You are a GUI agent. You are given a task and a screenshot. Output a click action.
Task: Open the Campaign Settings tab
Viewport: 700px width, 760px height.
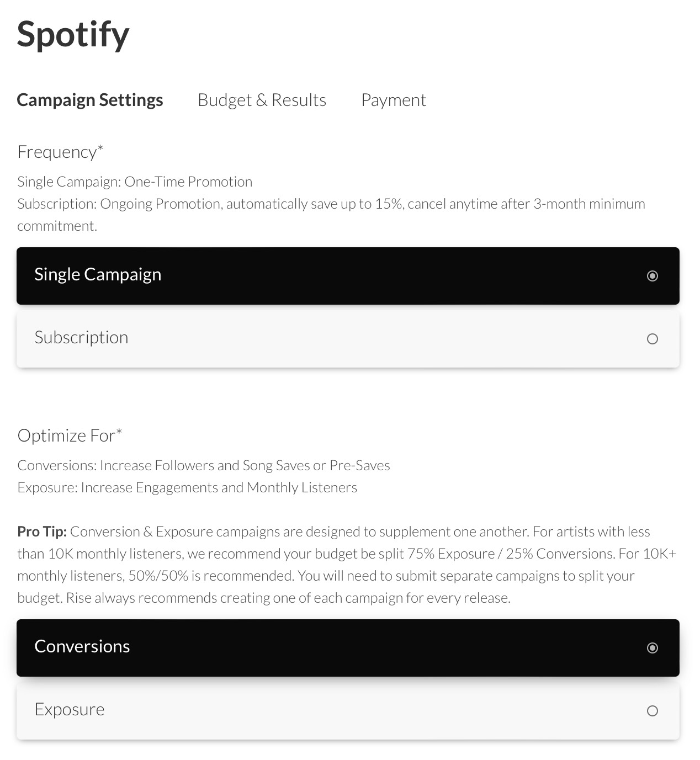point(90,100)
